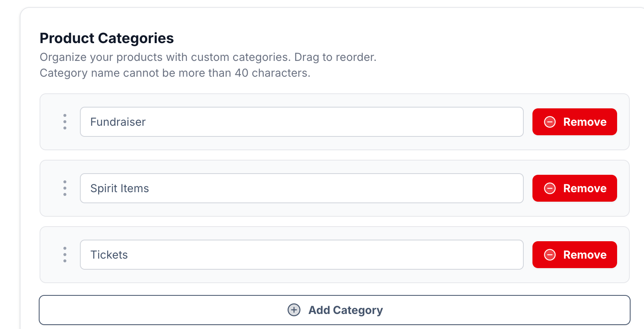
Task: Click the 40 characters limit note
Action: point(175,73)
